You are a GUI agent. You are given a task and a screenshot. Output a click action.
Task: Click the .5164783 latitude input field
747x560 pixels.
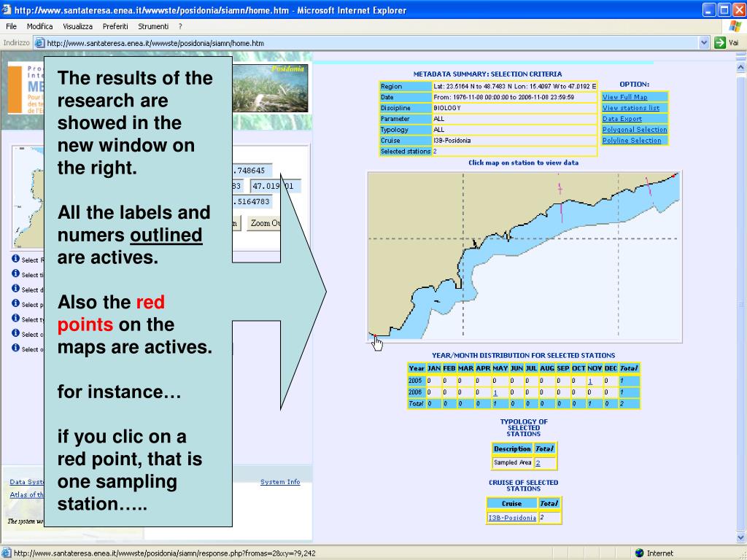point(252,201)
